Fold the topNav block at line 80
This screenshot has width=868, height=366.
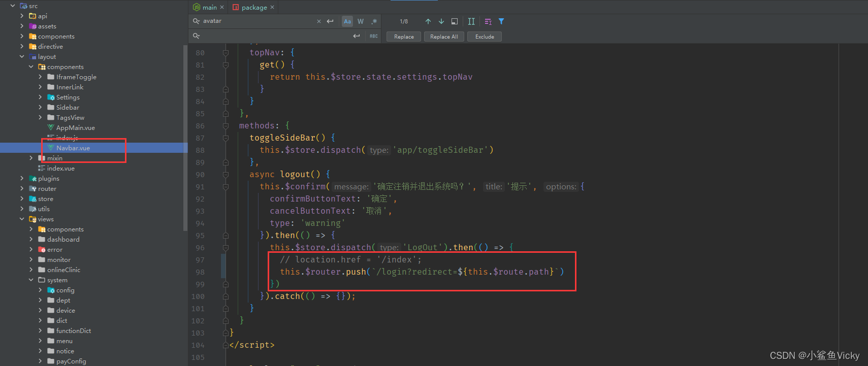(x=226, y=52)
